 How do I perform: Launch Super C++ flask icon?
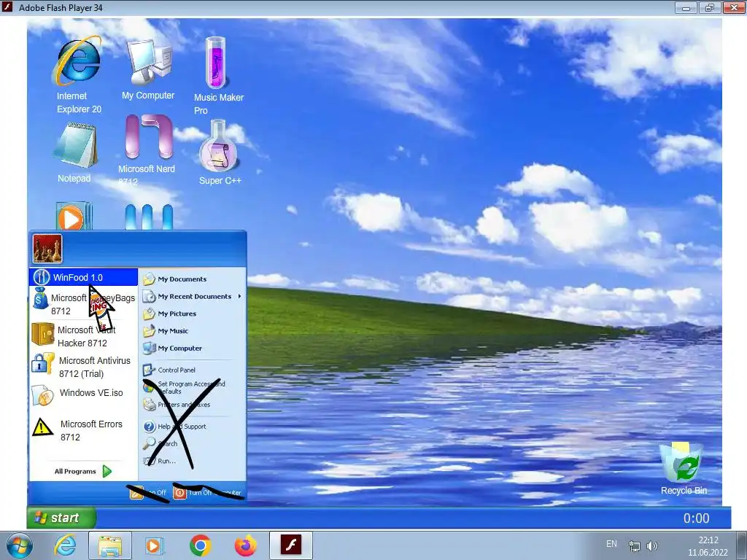coord(219,152)
